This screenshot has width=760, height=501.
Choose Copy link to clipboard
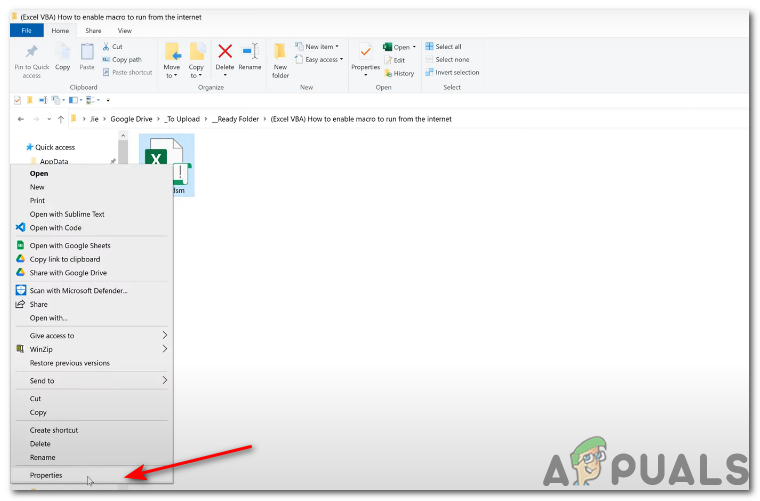point(91,259)
